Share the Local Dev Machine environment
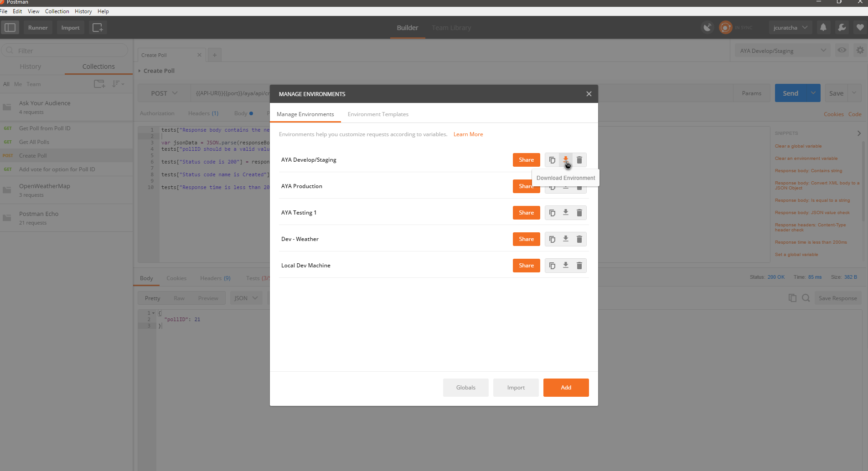 pyautogui.click(x=526, y=266)
